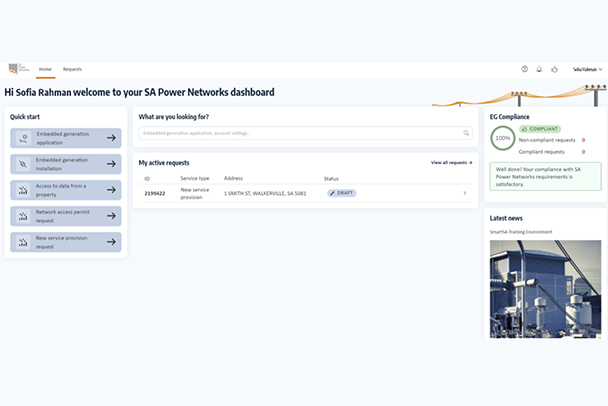Click the Status column header
The width and height of the screenshot is (608, 406).
click(x=331, y=178)
